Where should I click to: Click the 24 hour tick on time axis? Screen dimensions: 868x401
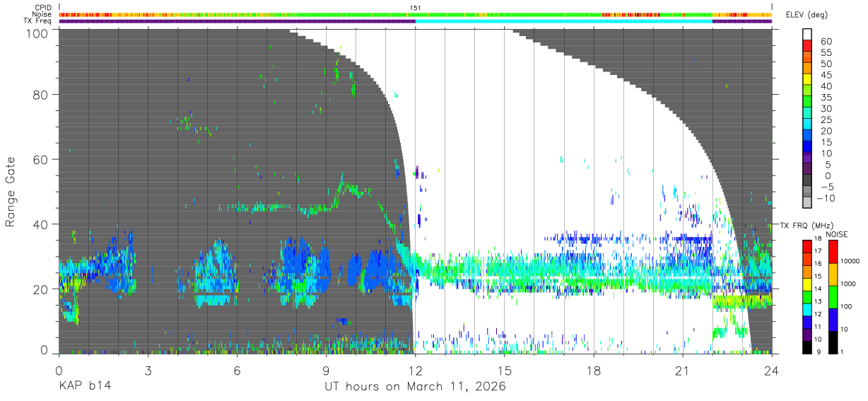coord(771,369)
